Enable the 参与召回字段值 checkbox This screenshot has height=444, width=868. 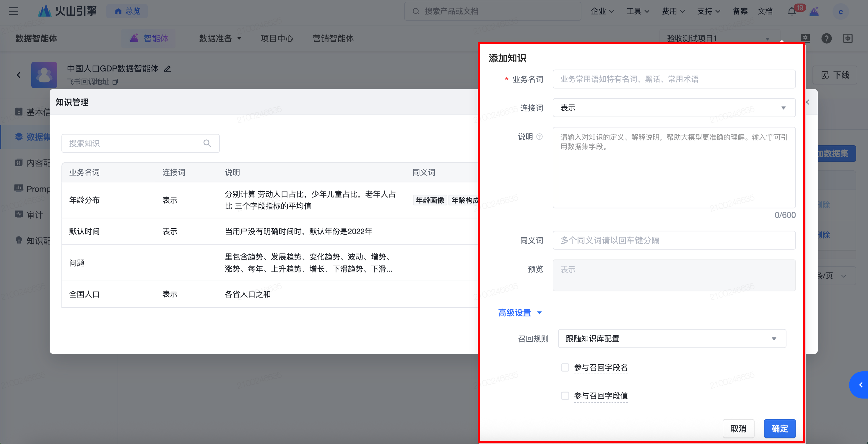coord(565,396)
